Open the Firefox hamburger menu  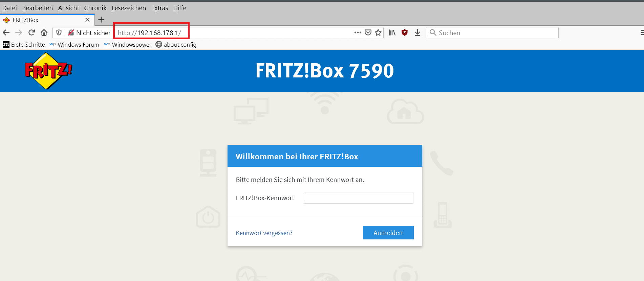point(642,32)
